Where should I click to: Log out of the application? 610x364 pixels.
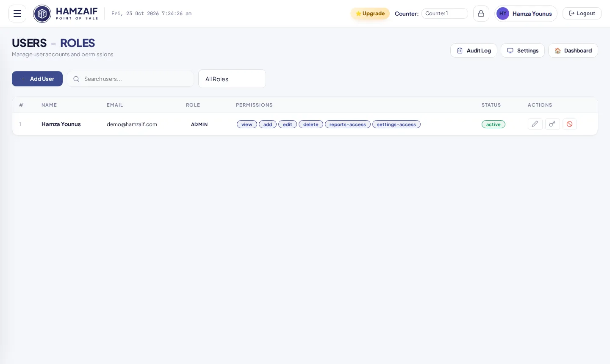[582, 14]
